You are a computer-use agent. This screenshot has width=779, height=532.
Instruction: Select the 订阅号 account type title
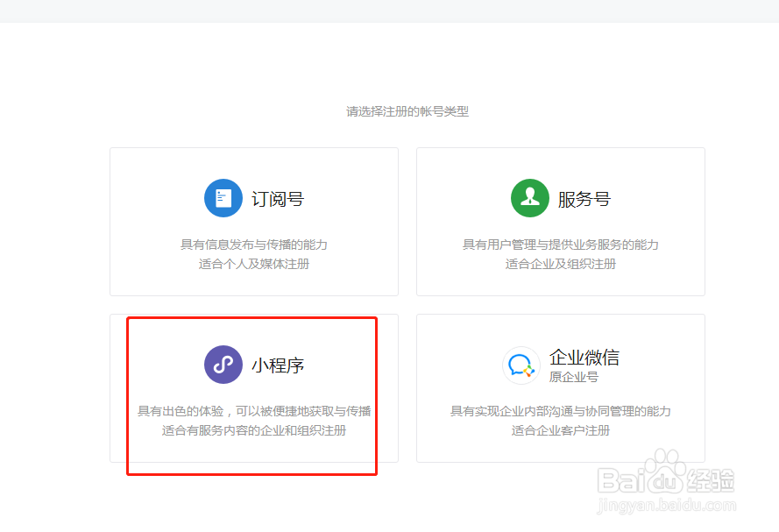(x=278, y=199)
